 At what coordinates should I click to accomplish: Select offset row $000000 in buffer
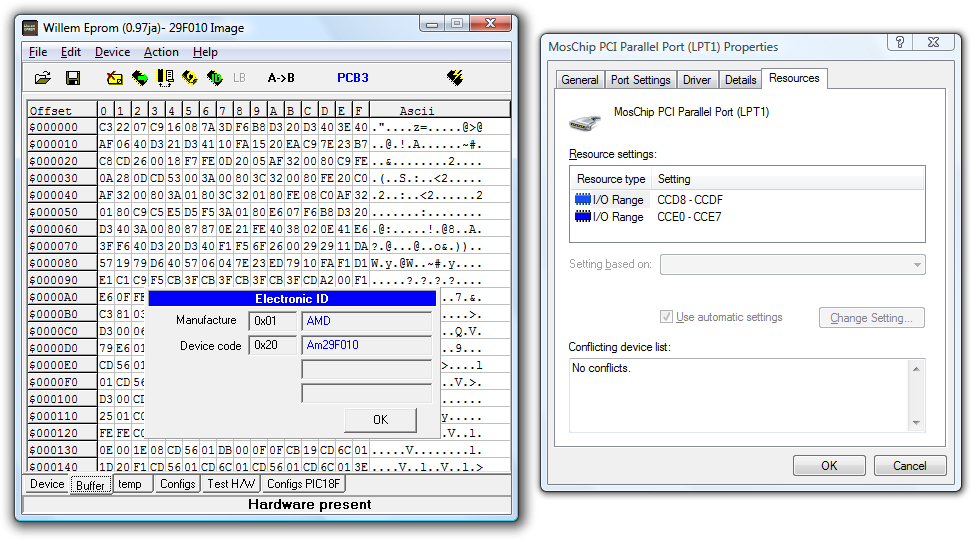[269, 127]
